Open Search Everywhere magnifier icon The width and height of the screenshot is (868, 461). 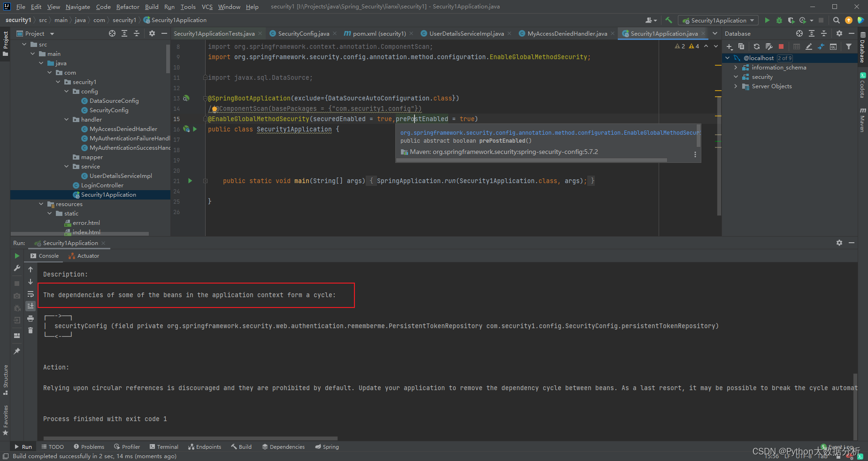837,20
